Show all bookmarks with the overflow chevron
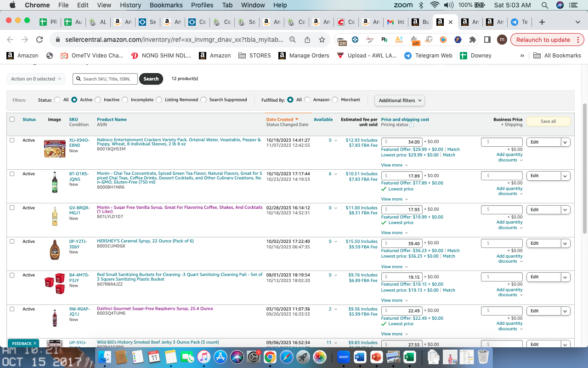The height and width of the screenshot is (368, 588). click(x=522, y=56)
